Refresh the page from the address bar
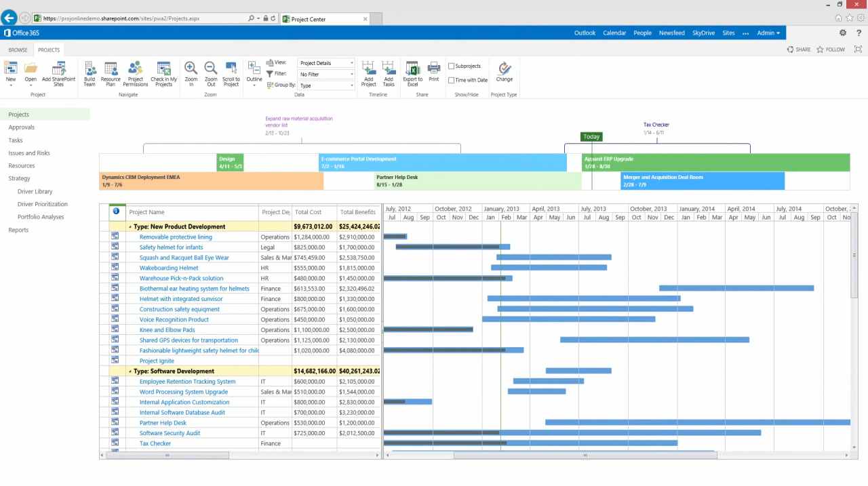This screenshot has width=868, height=486. [273, 19]
